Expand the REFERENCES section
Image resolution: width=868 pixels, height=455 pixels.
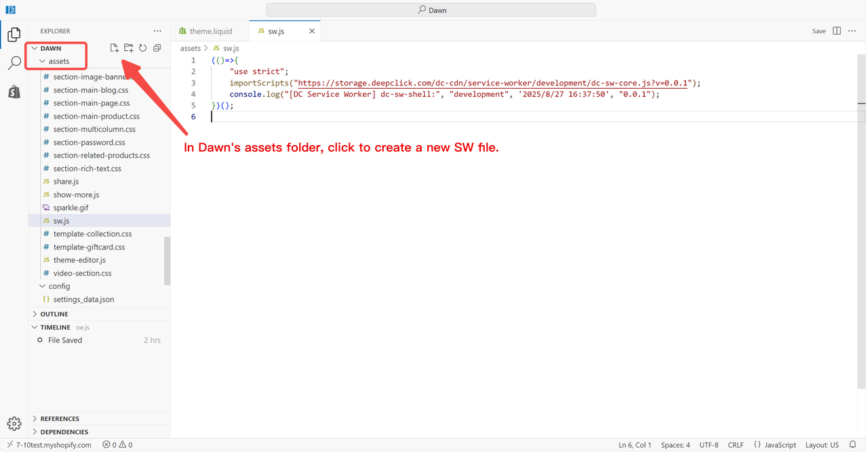[59, 418]
